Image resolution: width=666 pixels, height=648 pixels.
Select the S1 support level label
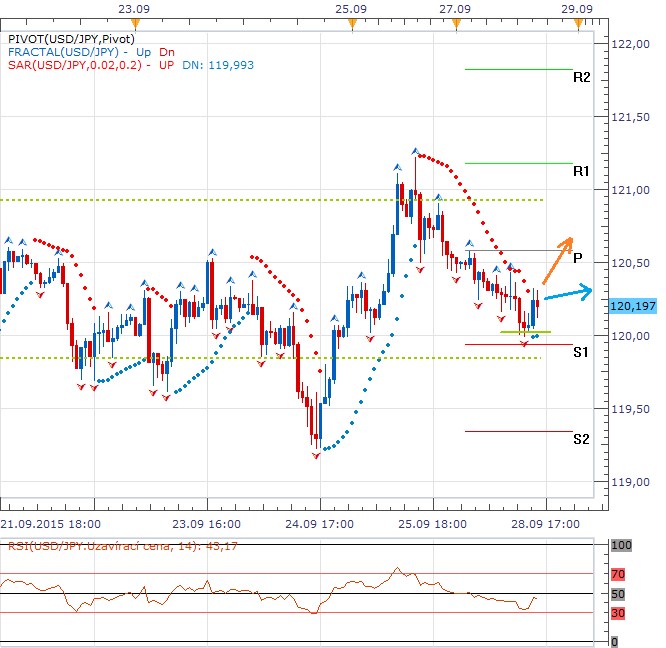(x=581, y=352)
